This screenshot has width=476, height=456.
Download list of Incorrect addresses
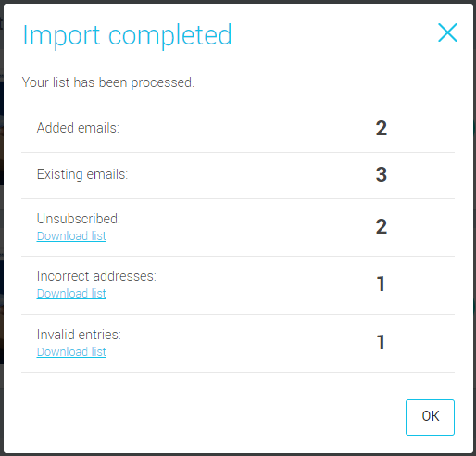(71, 294)
